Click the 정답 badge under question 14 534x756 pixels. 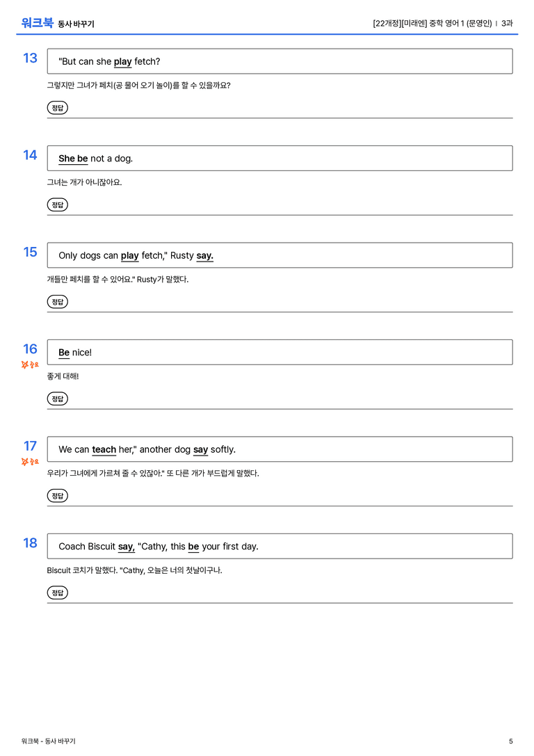(57, 205)
